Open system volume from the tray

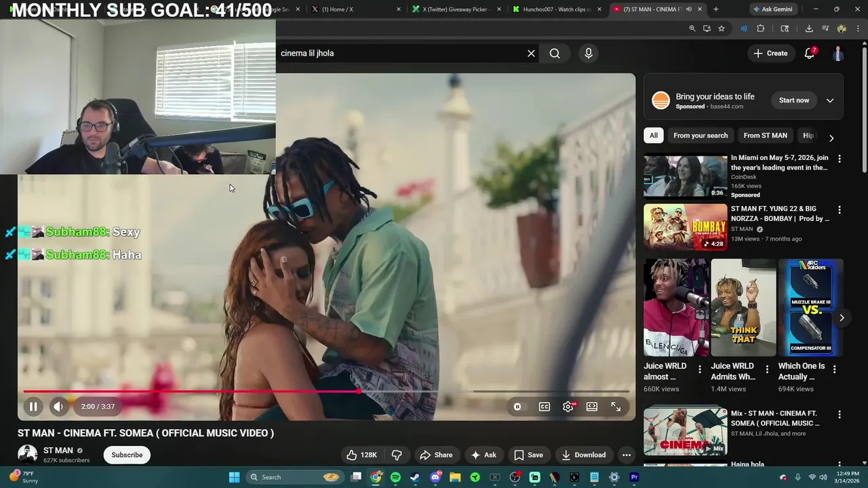(823, 477)
